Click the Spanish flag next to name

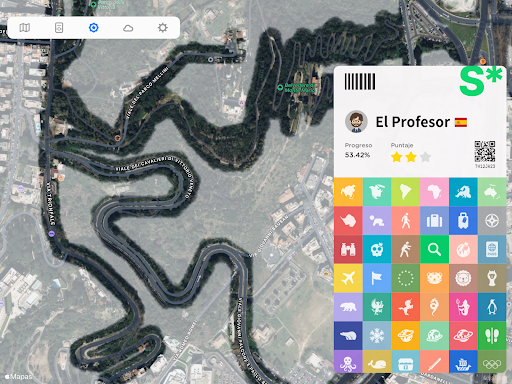(461, 122)
